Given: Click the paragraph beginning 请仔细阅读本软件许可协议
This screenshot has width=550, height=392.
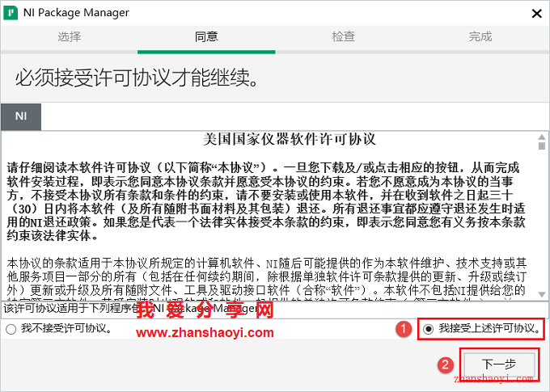Looking at the screenshot, I should coord(266,201).
